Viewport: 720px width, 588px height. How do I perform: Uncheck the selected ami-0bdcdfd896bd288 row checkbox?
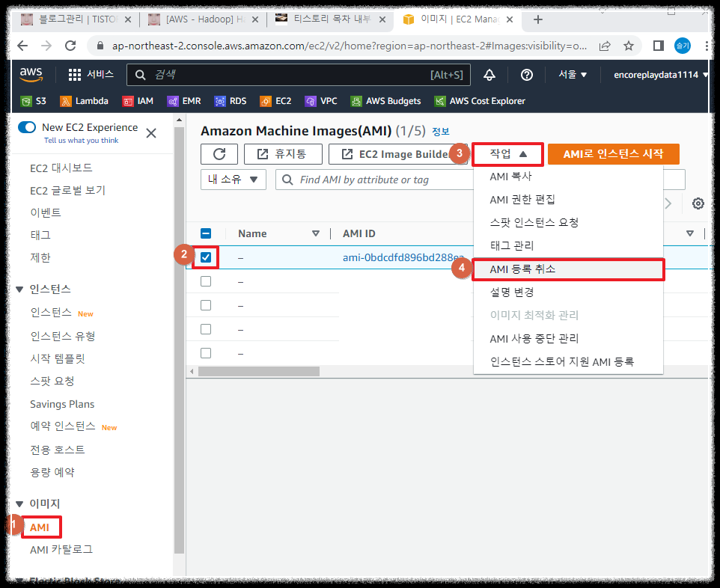pos(206,257)
